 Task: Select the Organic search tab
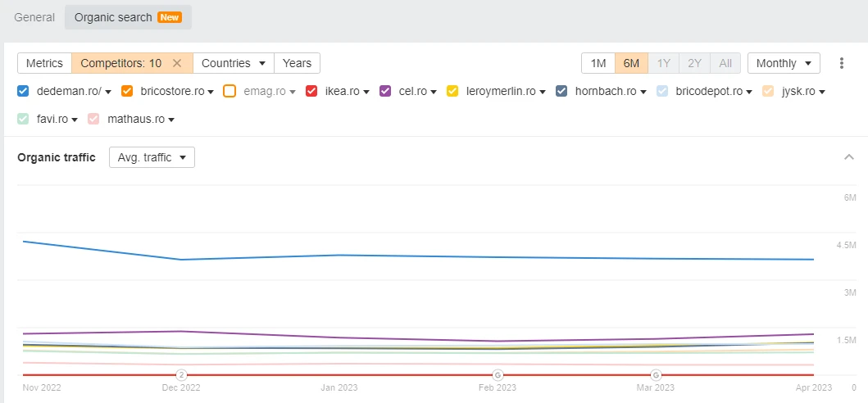[x=128, y=17]
